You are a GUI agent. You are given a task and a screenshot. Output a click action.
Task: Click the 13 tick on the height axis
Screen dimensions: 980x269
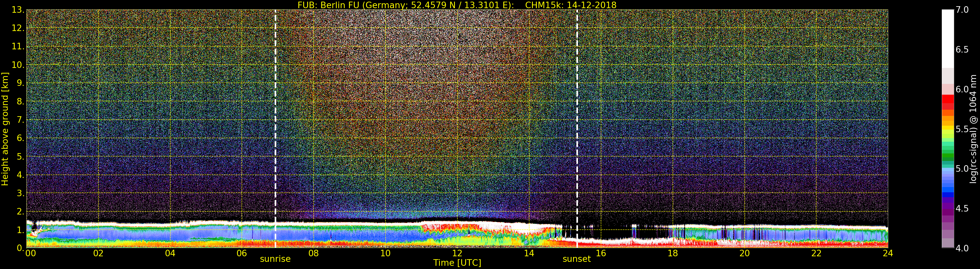coord(18,10)
